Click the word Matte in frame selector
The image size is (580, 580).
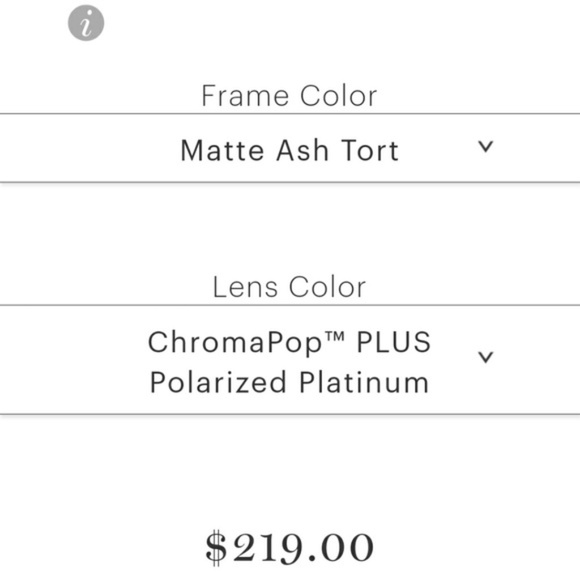(222, 150)
